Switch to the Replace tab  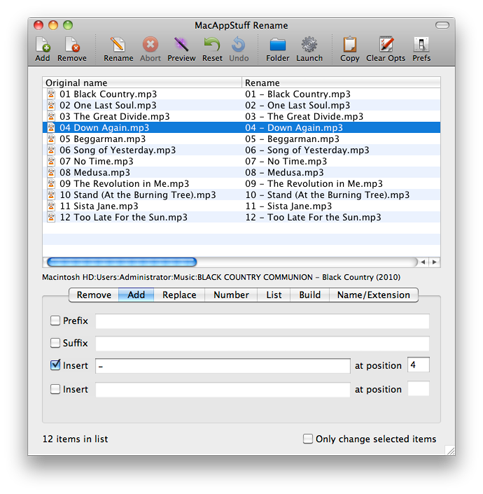pyautogui.click(x=179, y=295)
